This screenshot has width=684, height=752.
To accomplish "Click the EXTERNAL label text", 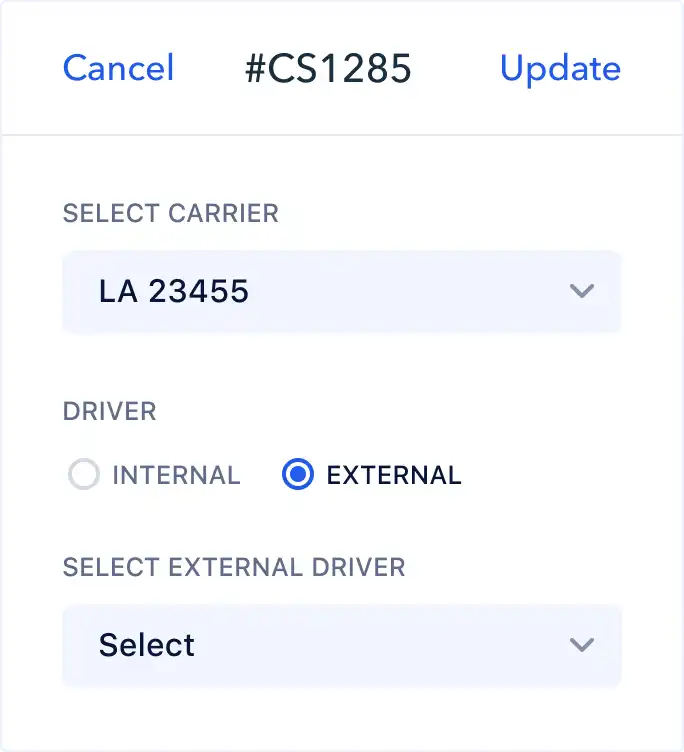I will 394,475.
